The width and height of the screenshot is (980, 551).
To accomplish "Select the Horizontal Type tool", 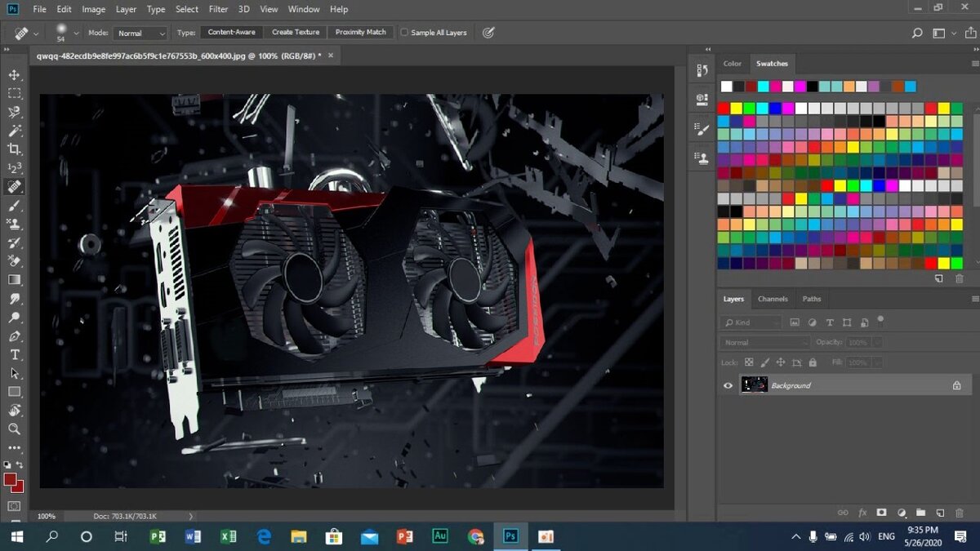I will click(15, 355).
